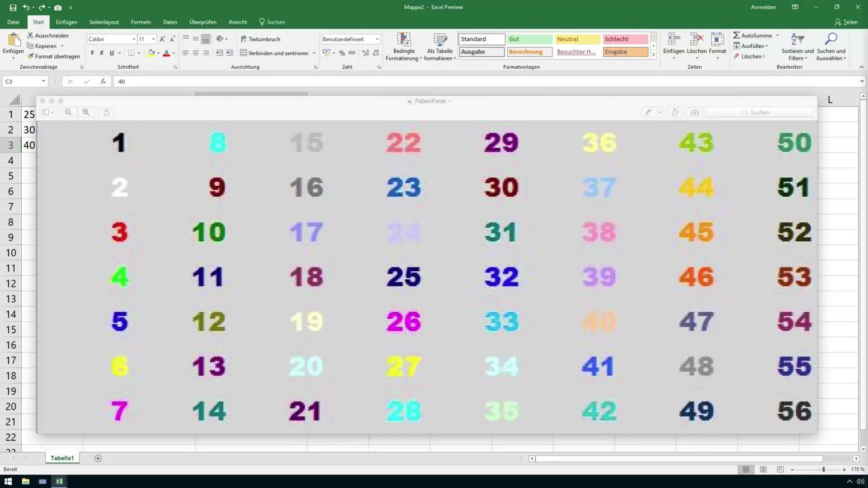The height and width of the screenshot is (488, 868).
Task: Open the Calibri font name dropdown
Action: (x=134, y=39)
